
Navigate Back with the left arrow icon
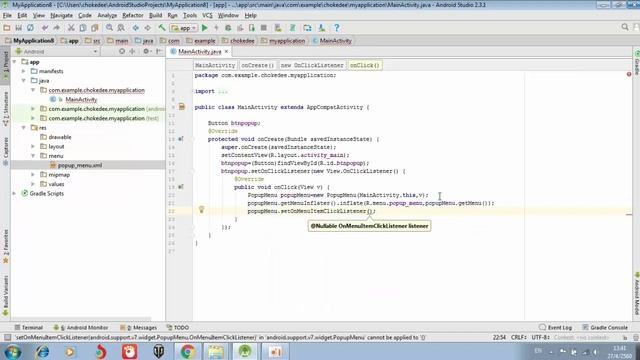136,28
